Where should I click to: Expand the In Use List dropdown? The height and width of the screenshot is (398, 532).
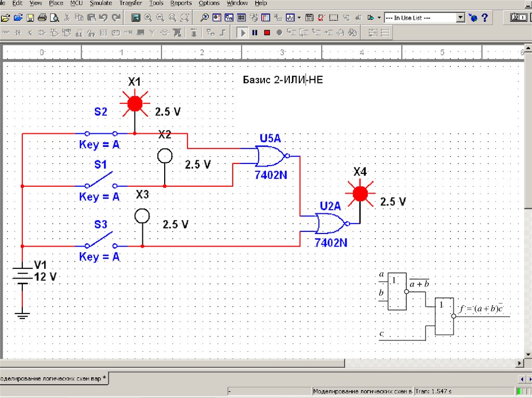point(460,18)
